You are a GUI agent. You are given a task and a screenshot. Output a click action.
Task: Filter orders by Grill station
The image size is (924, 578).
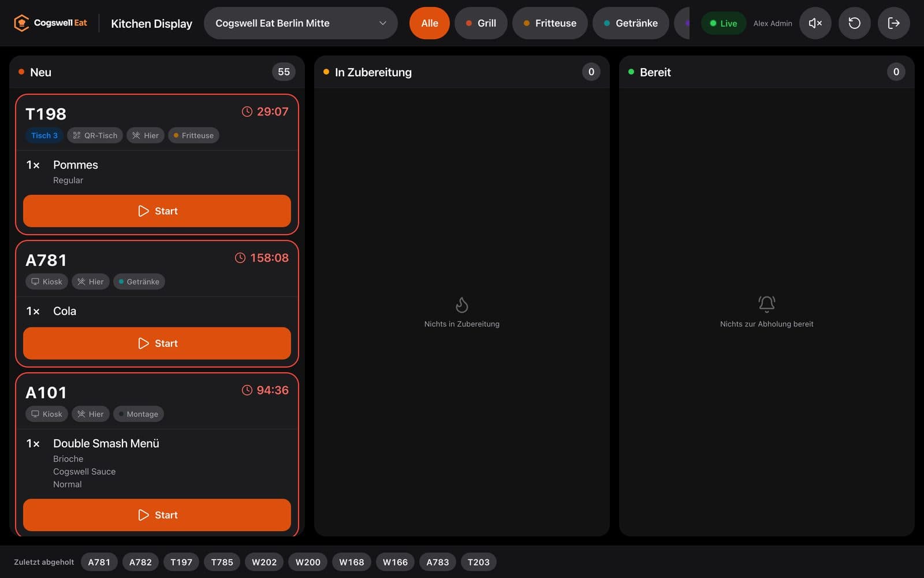click(x=480, y=23)
